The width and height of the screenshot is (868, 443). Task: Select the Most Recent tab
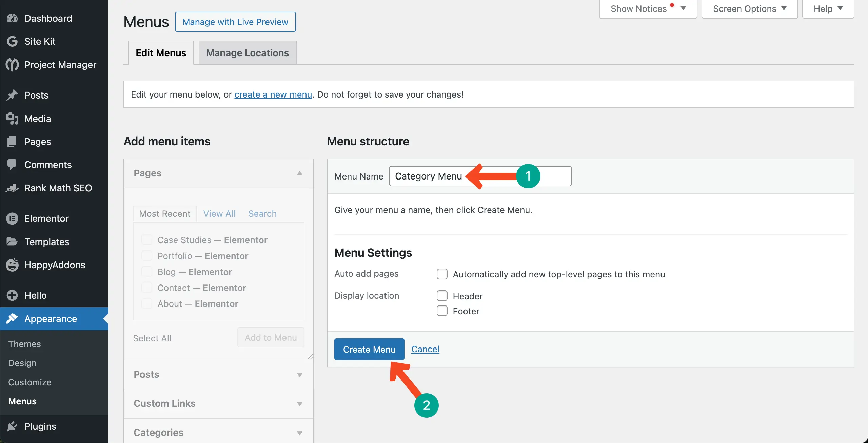tap(165, 214)
